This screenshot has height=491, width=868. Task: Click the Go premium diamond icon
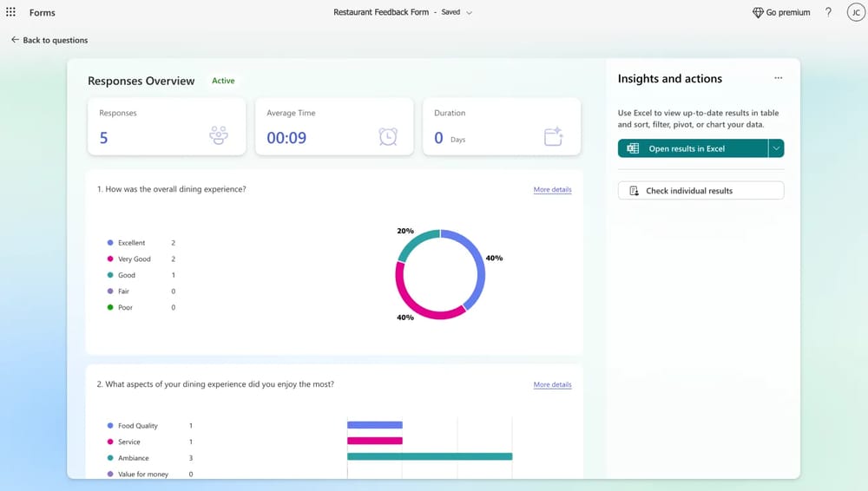coord(758,12)
